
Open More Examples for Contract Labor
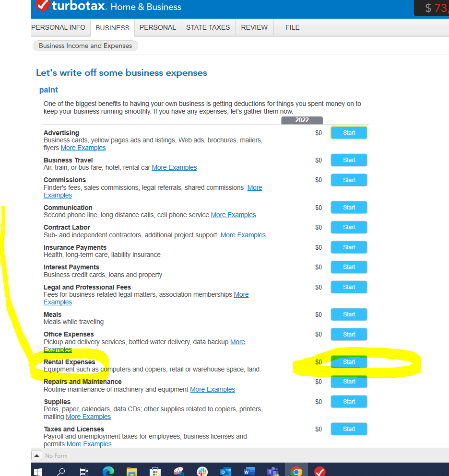point(243,235)
